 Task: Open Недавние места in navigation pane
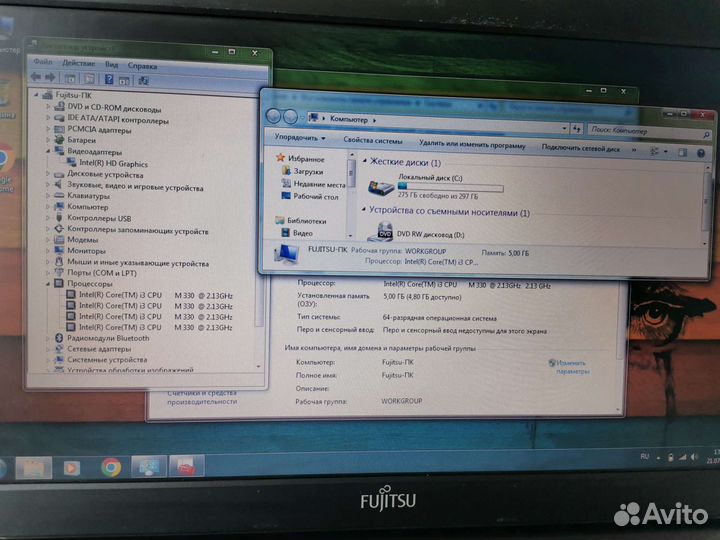click(320, 184)
